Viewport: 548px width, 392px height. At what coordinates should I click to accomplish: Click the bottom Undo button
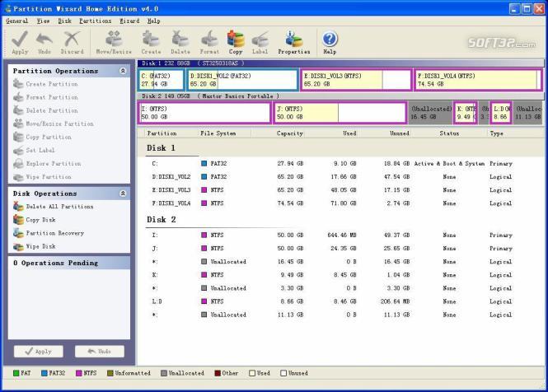pyautogui.click(x=100, y=352)
